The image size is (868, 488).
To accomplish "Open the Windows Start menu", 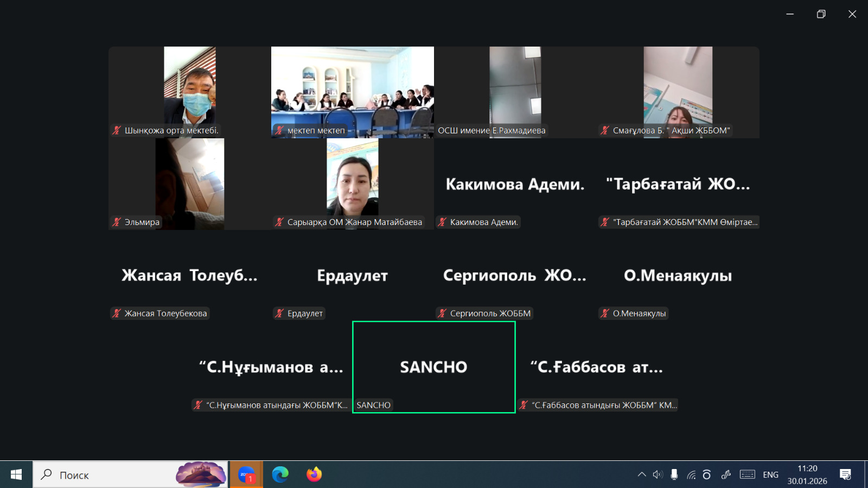I will pos(15,474).
